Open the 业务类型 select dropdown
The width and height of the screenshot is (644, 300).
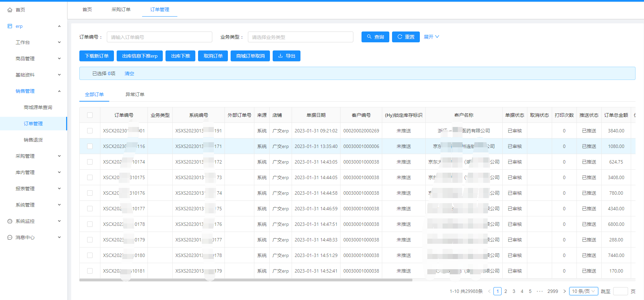[x=300, y=37]
